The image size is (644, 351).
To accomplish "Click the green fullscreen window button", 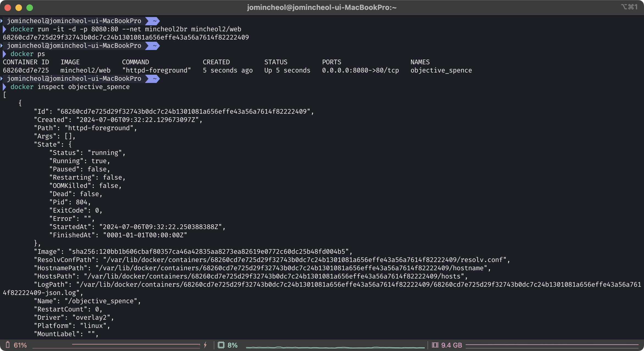I will coord(30,8).
